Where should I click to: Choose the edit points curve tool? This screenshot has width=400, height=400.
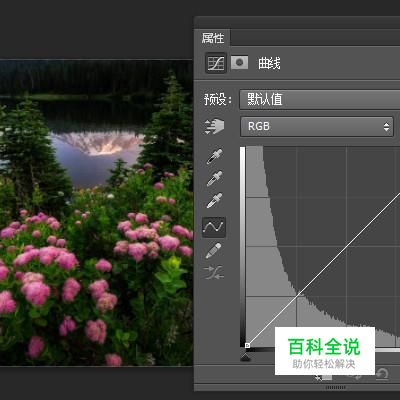(214, 227)
